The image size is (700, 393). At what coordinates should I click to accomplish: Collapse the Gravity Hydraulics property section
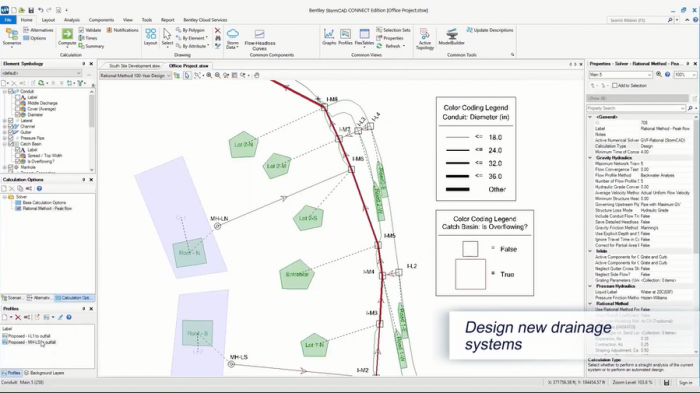[591, 158]
